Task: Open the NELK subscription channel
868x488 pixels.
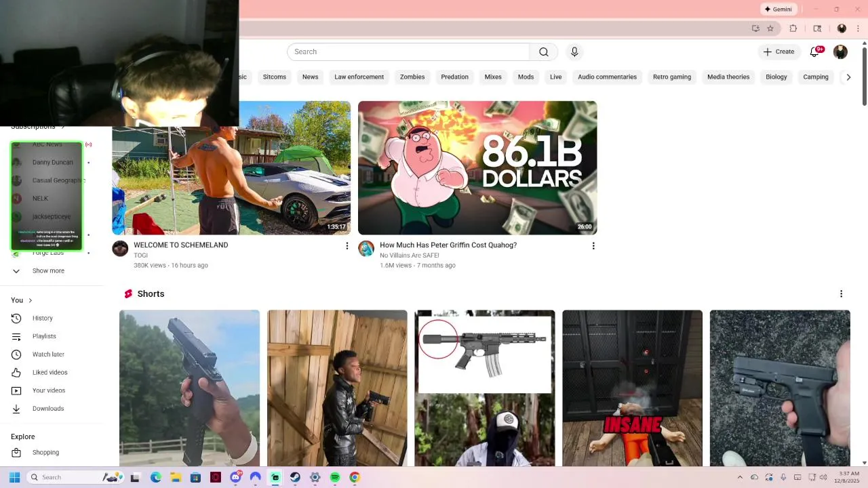Action: click(41, 199)
